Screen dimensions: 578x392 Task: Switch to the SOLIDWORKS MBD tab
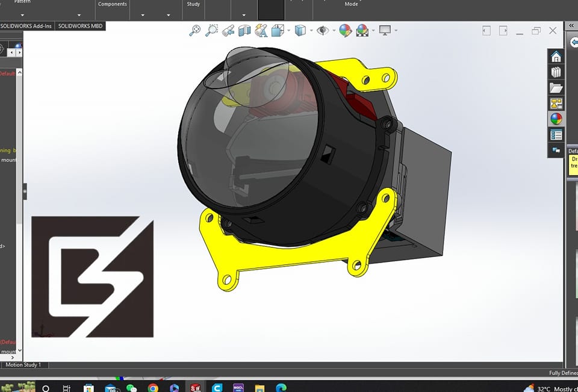tap(80, 26)
